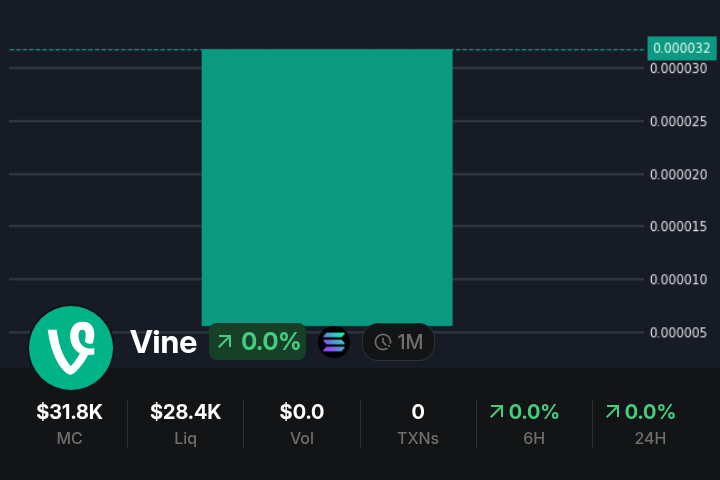Click the $31.8K market cap stat
720x480 pixels.
click(x=69, y=422)
